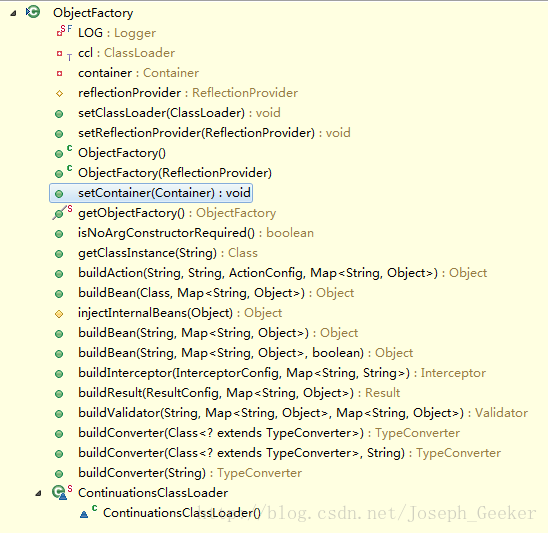The width and height of the screenshot is (548, 533).
Task: Click method icon beside single-parameter buildConverter(Class) entry
Action: click(x=59, y=434)
